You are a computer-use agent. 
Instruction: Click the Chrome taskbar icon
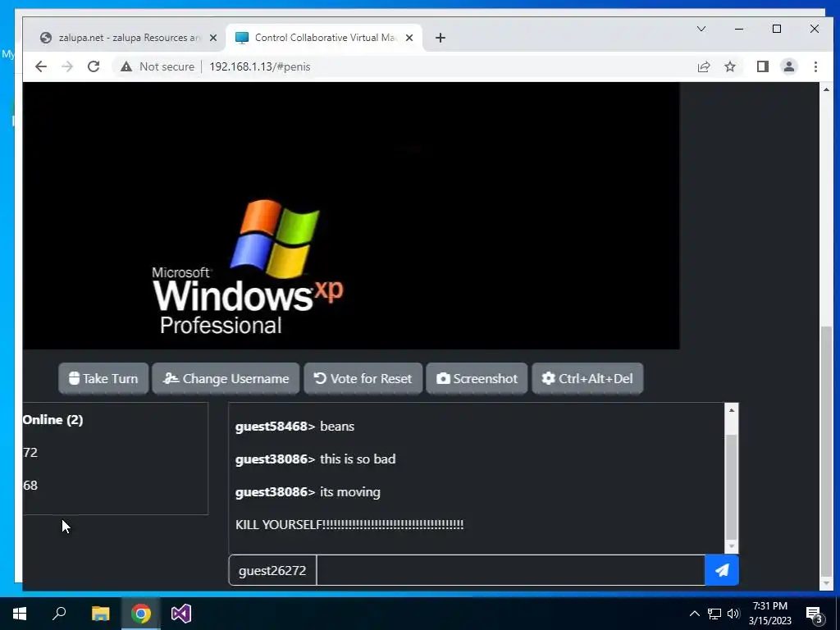tap(141, 614)
